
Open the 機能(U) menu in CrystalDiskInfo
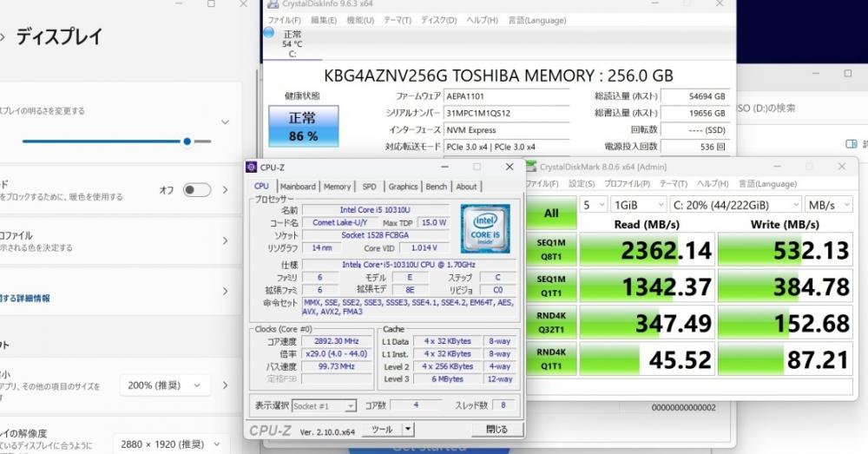(x=360, y=21)
